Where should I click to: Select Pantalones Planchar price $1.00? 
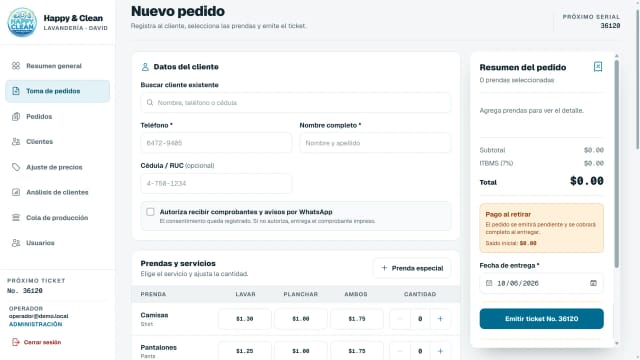[x=300, y=351]
